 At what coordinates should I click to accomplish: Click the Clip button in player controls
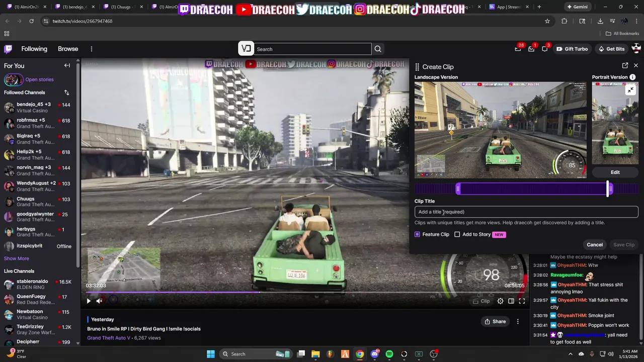pyautogui.click(x=481, y=301)
